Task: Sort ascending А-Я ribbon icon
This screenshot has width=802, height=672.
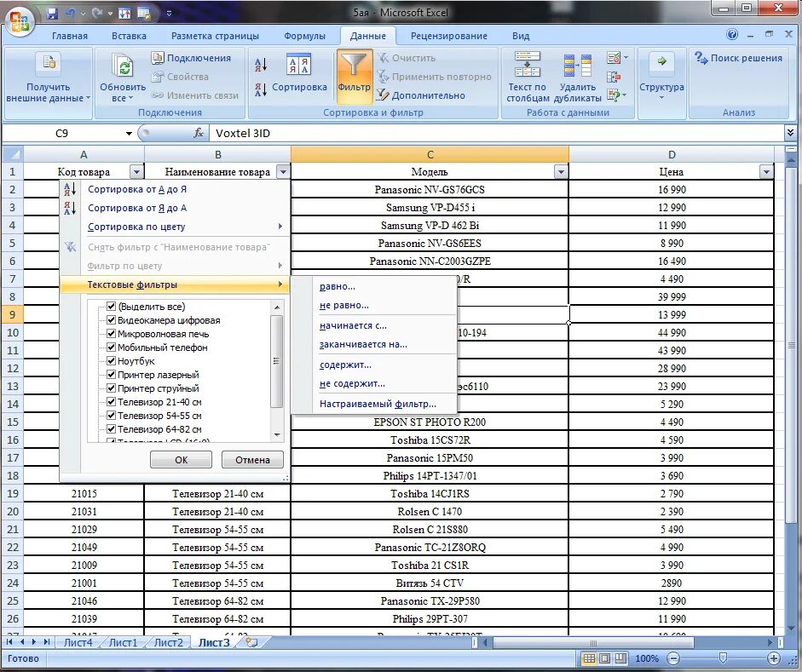Action: point(260,65)
